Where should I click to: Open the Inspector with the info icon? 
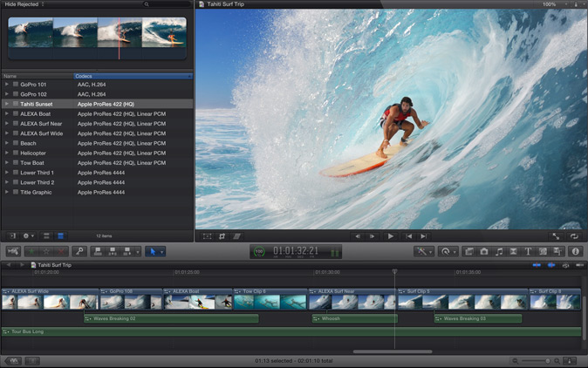click(x=575, y=251)
